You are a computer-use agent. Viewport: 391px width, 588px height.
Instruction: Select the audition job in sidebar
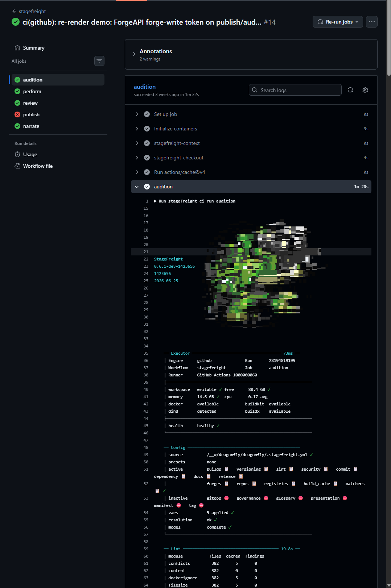[x=58, y=80]
